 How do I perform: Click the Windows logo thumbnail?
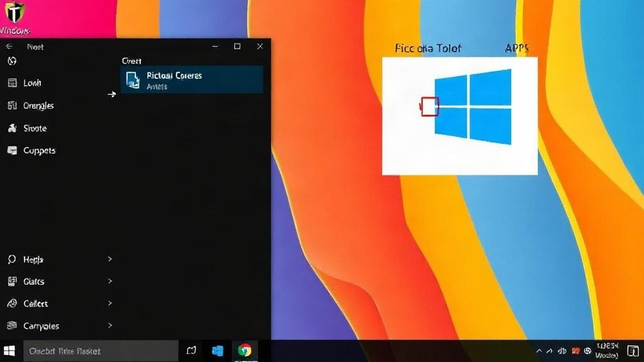[460, 116]
